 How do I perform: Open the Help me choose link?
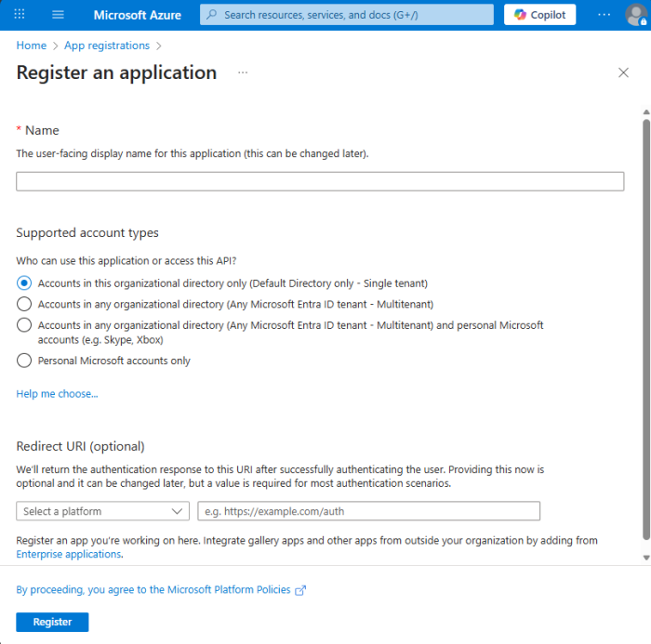click(x=57, y=394)
